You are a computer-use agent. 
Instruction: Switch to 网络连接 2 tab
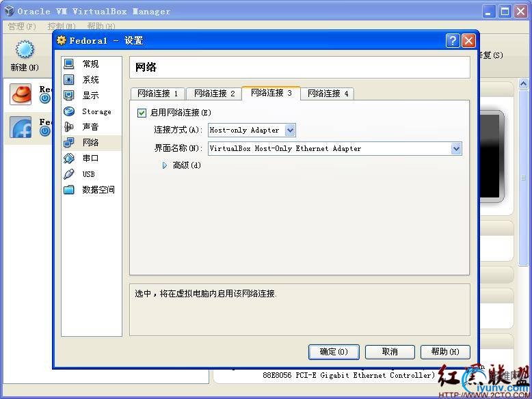[215, 94]
